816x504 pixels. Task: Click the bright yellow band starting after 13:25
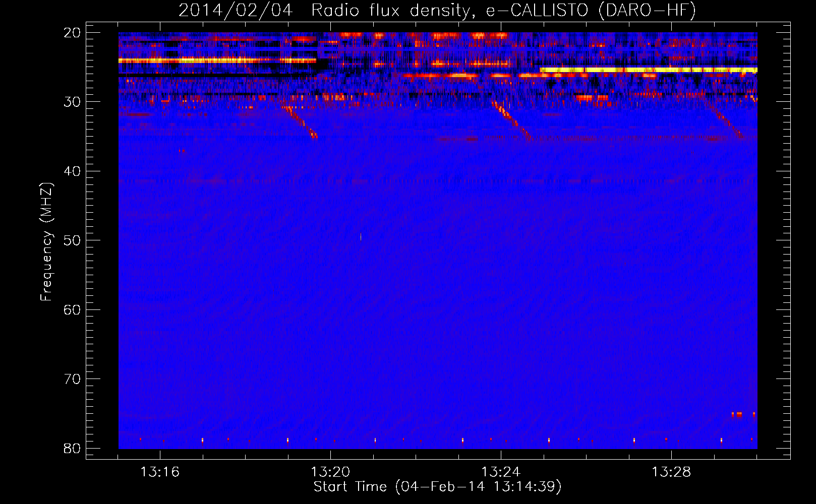[x=649, y=70]
